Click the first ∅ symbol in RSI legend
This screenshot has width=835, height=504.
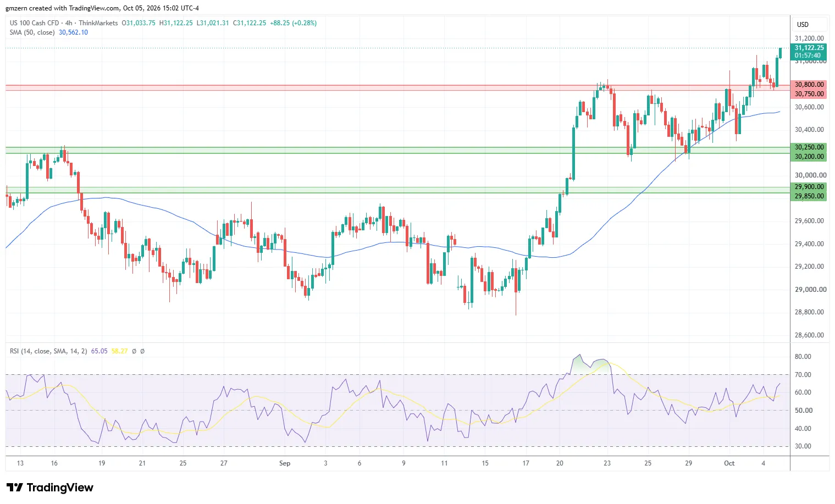[134, 351]
